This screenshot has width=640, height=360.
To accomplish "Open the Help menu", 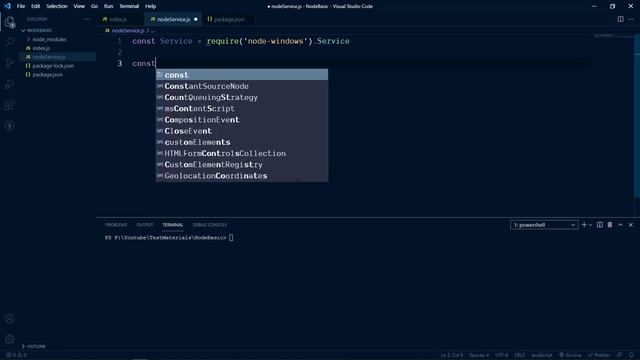I will [150, 6].
